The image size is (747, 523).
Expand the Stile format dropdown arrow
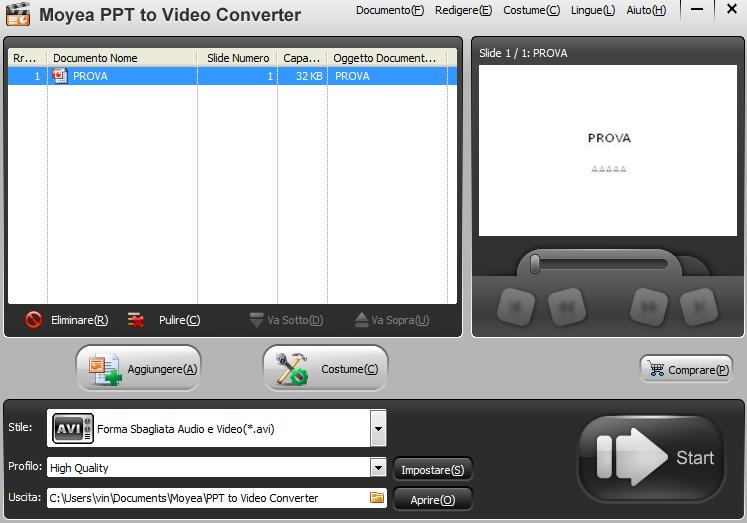(x=378, y=428)
